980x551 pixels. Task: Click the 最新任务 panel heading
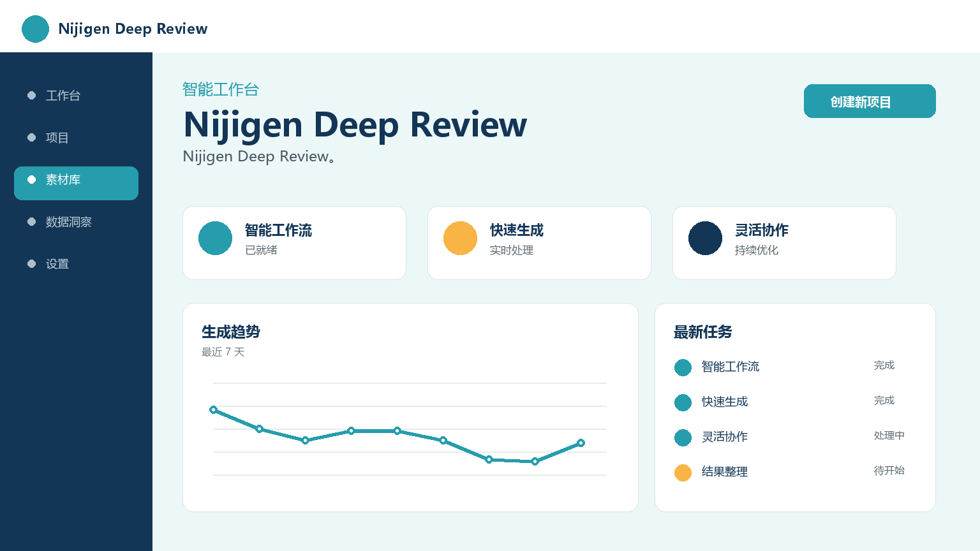(x=703, y=332)
